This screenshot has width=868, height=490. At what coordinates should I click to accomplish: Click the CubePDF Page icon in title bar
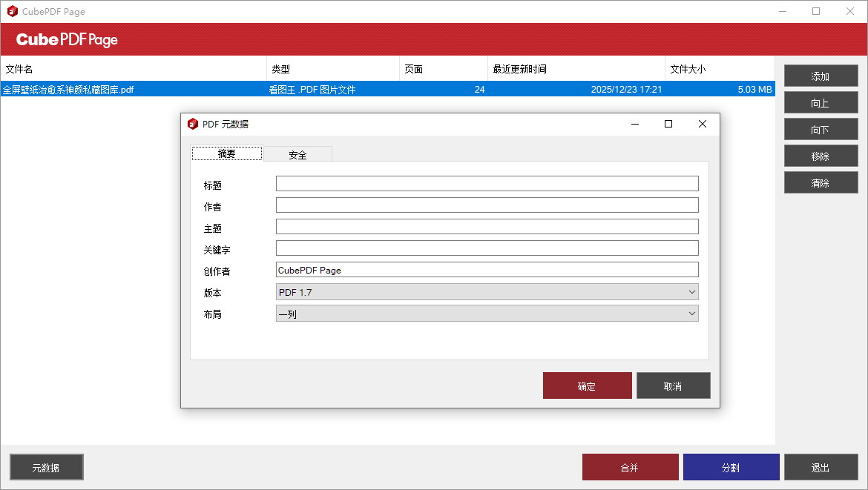12,11
